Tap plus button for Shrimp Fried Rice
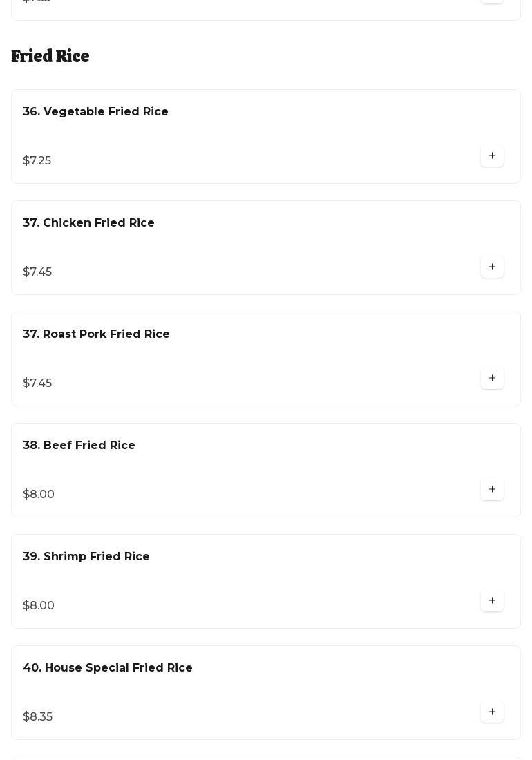Screen dimensions: 532x760 click(492, 601)
